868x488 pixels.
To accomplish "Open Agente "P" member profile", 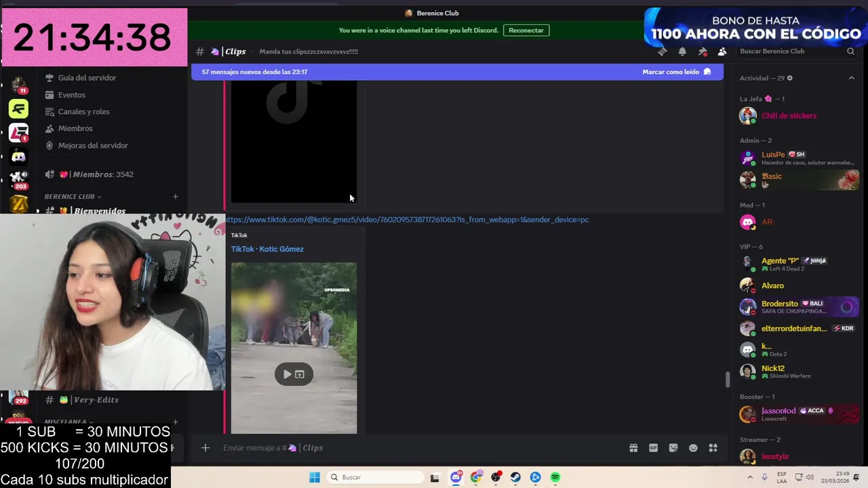I will pyautogui.click(x=799, y=264).
